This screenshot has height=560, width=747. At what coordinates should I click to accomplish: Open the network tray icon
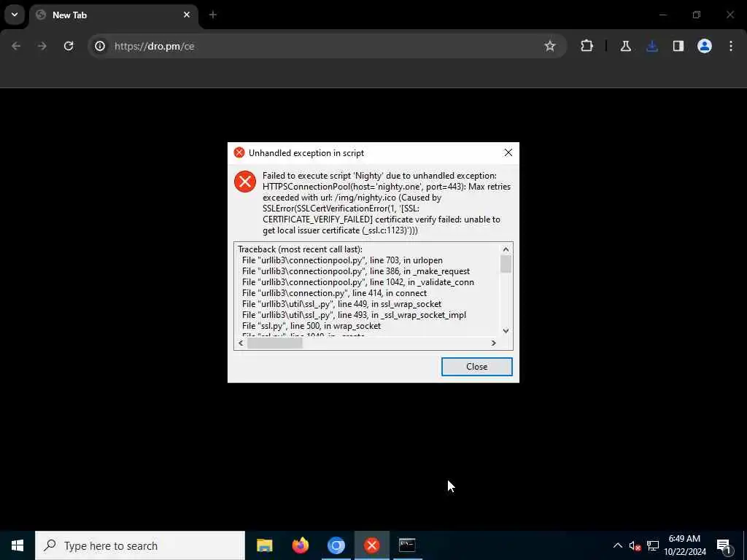[x=653, y=545]
